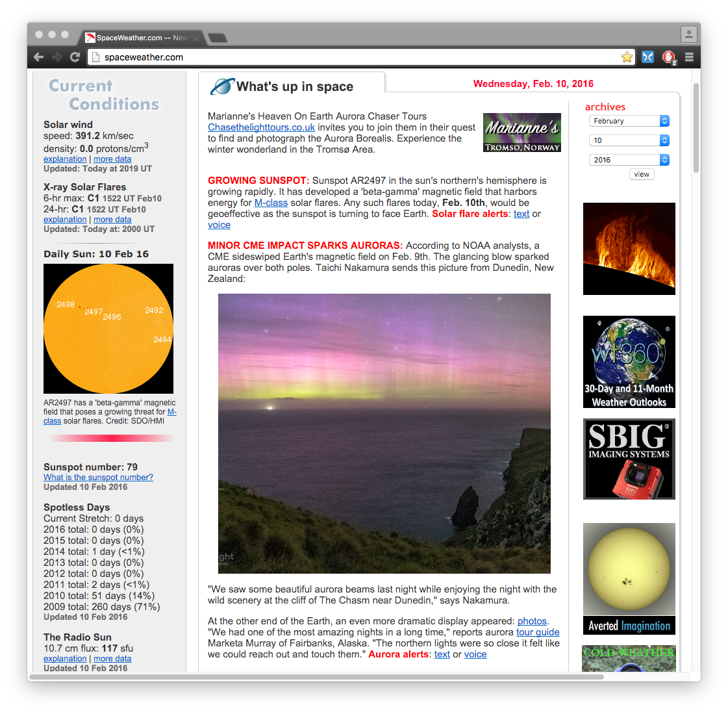Image resolution: width=728 pixels, height=714 pixels.
Task: Click the blue extension icon in toolbar
Action: point(647,57)
